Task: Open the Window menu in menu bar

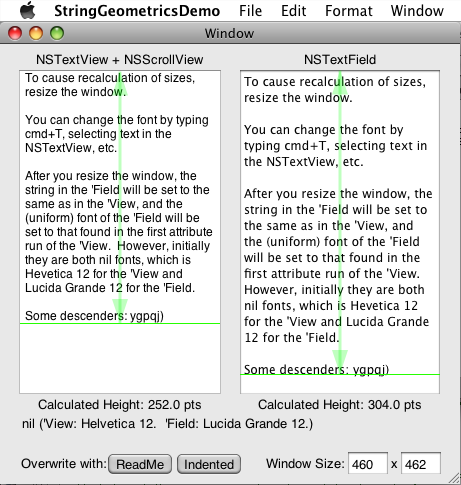Action: [417, 11]
